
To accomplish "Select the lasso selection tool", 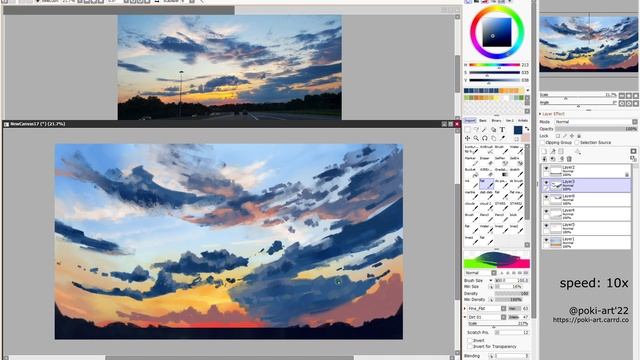I will [476, 129].
